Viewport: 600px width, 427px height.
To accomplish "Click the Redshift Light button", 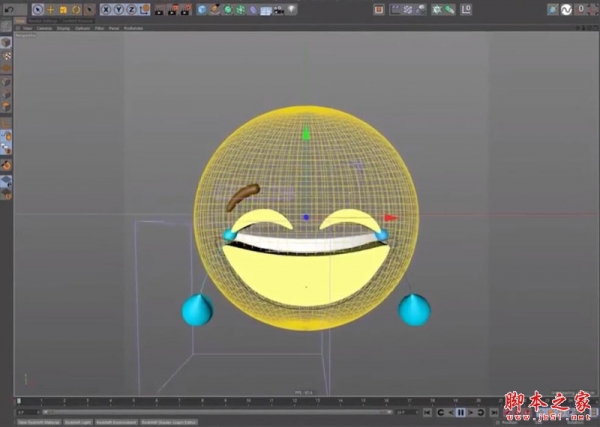I will [x=78, y=422].
